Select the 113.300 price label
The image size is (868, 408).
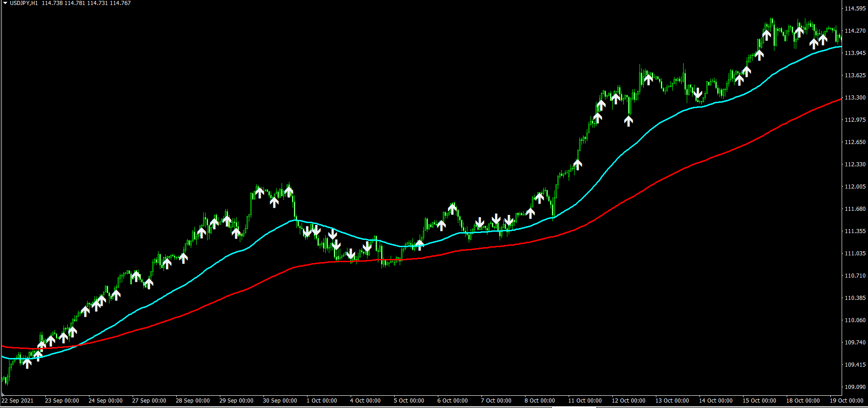(855, 98)
